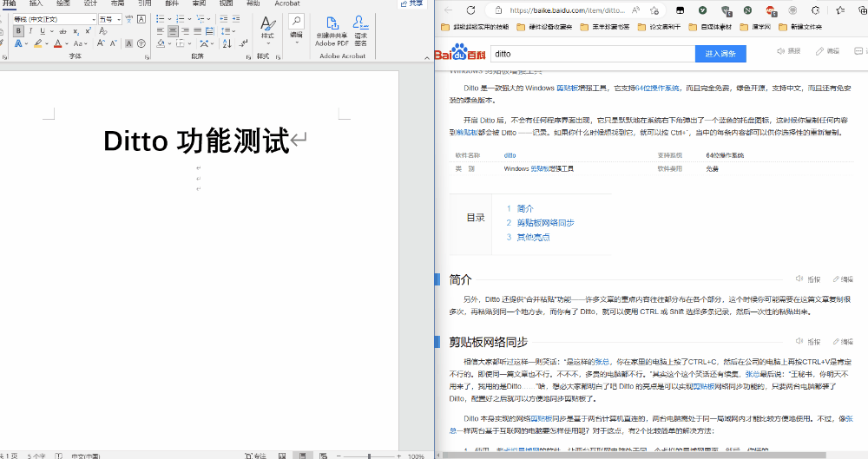Enable justify paragraph alignment

(x=197, y=31)
